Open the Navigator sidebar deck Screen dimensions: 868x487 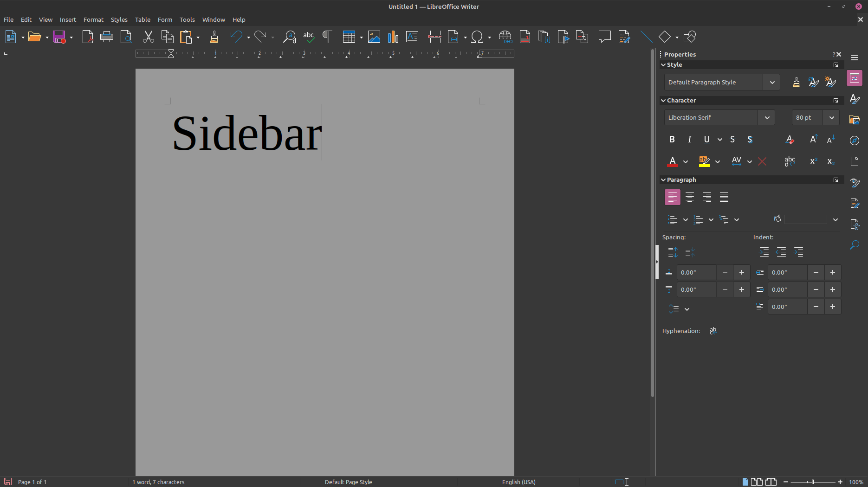[x=855, y=141]
